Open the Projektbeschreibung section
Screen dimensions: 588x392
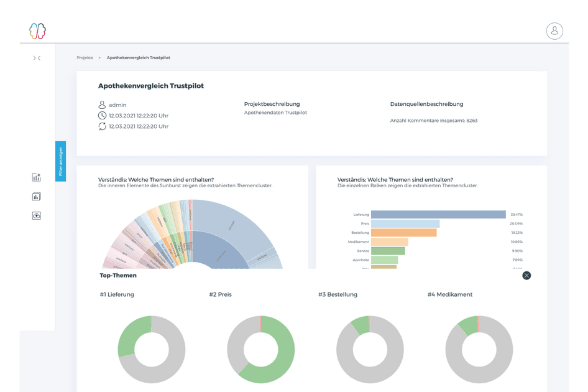point(273,104)
